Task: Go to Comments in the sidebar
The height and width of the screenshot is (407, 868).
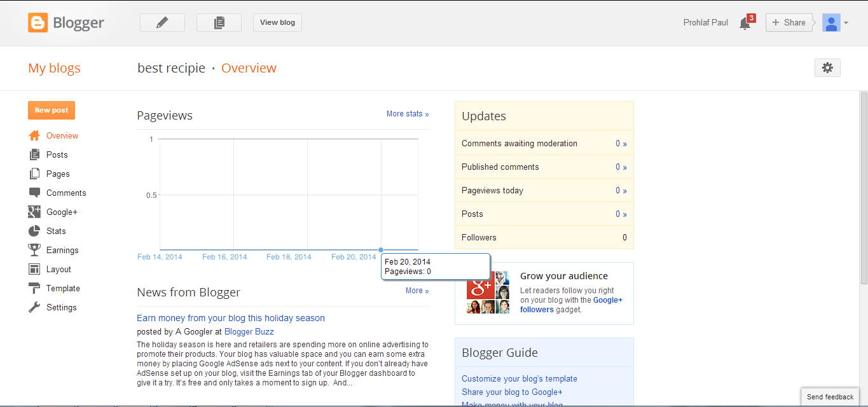Action: coord(66,193)
